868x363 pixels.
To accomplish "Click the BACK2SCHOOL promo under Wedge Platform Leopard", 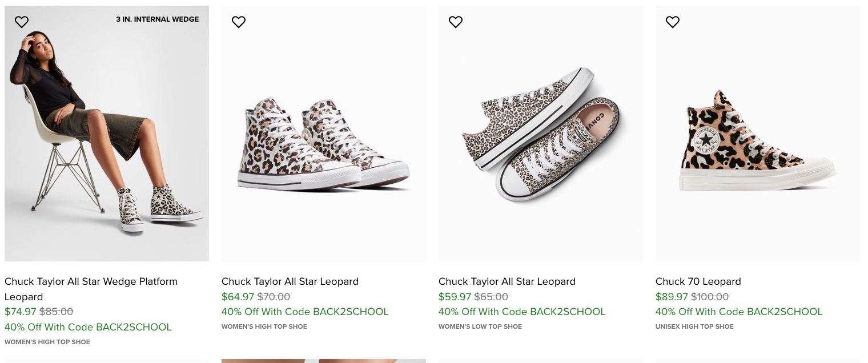I will point(88,328).
